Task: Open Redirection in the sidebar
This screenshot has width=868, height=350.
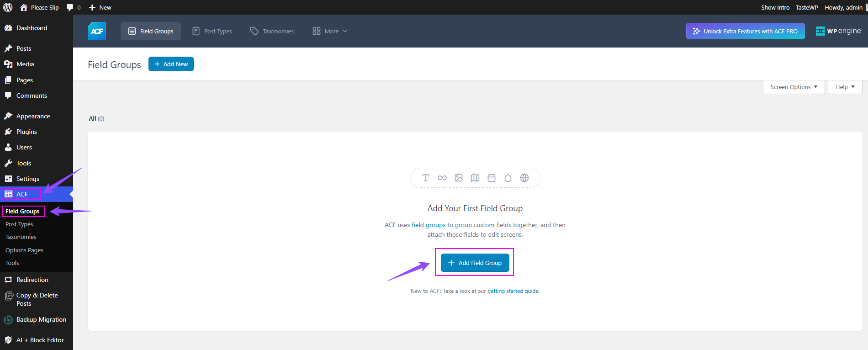Action: point(37,280)
